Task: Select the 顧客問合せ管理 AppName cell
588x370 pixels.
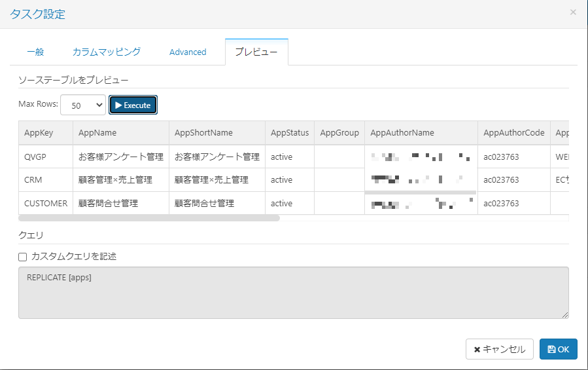Action: pyautogui.click(x=108, y=203)
